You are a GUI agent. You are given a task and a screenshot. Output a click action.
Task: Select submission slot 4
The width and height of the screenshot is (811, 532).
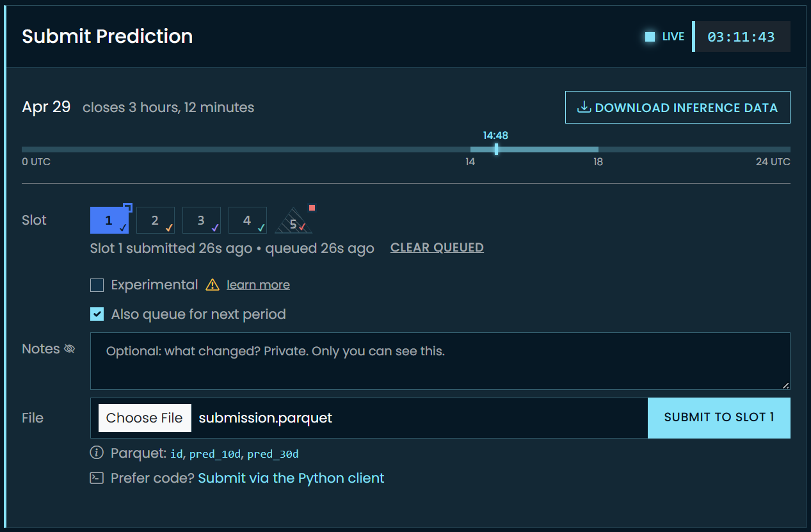(248, 220)
